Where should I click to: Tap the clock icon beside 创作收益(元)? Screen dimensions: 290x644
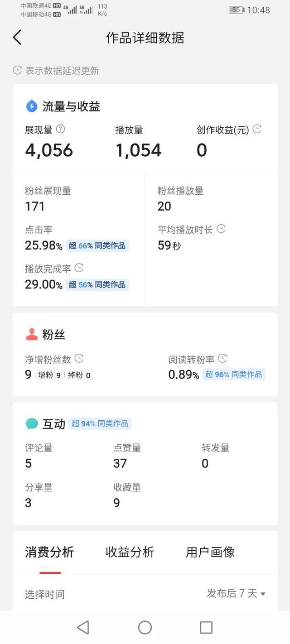[x=257, y=130]
